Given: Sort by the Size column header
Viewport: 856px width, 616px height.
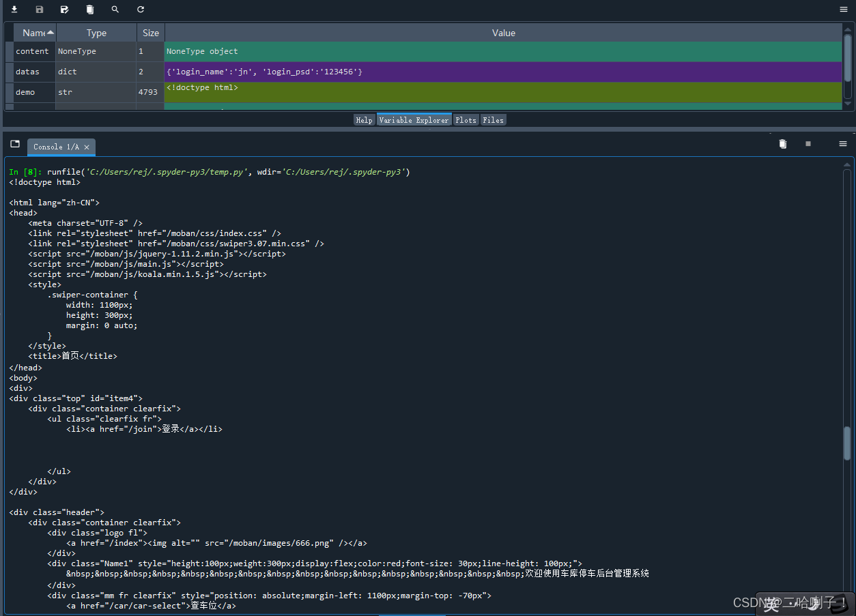Looking at the screenshot, I should (x=151, y=33).
